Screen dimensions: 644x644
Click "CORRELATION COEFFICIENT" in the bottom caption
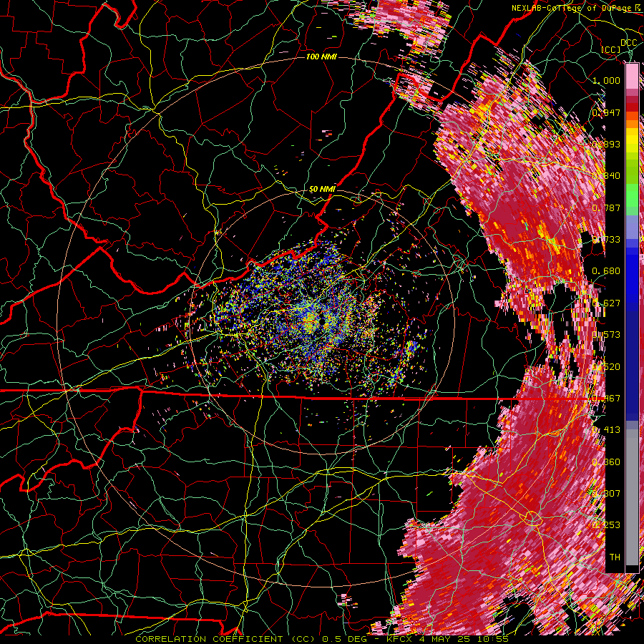click(209, 639)
